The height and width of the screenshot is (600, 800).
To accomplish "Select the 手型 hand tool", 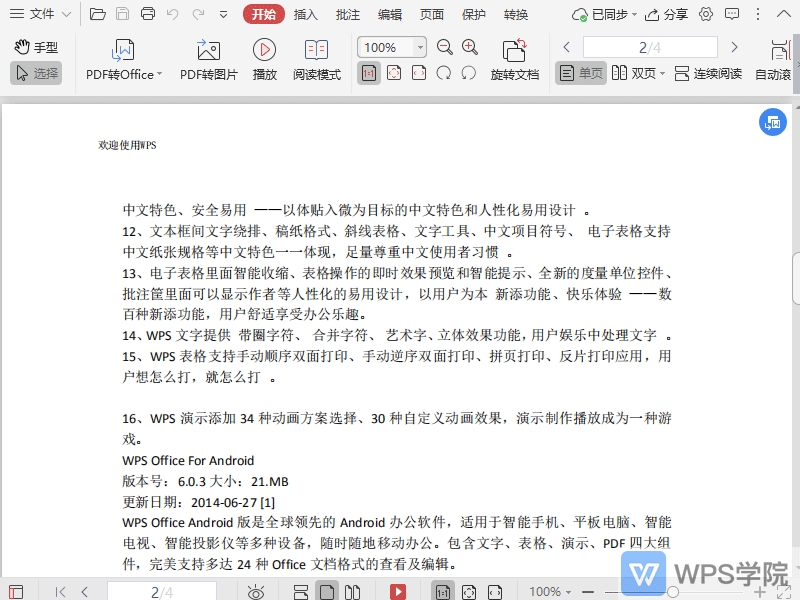I will [36, 47].
